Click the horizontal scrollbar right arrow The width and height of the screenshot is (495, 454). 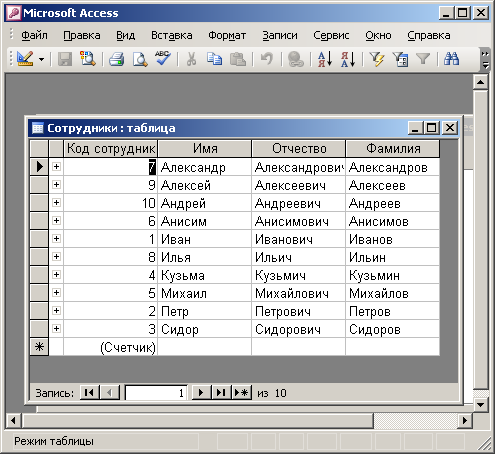coord(465,421)
